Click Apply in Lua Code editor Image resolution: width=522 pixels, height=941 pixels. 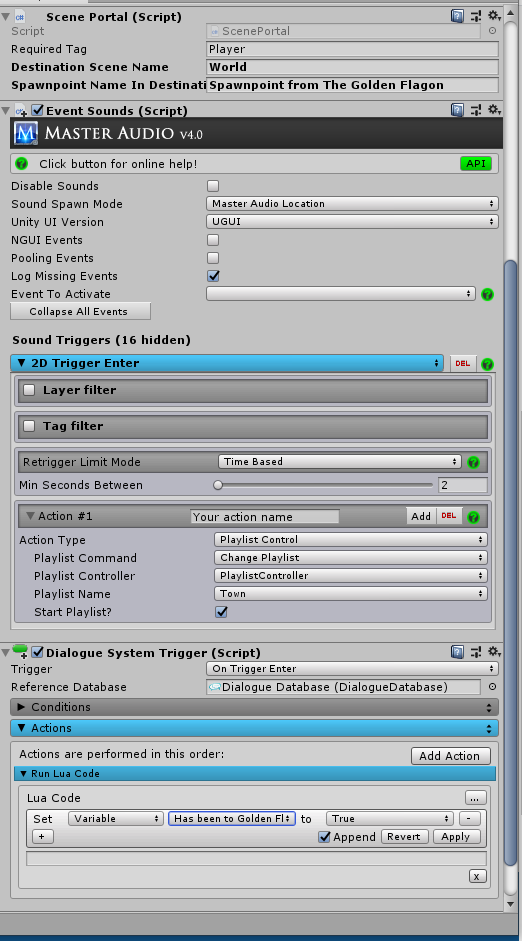456,837
